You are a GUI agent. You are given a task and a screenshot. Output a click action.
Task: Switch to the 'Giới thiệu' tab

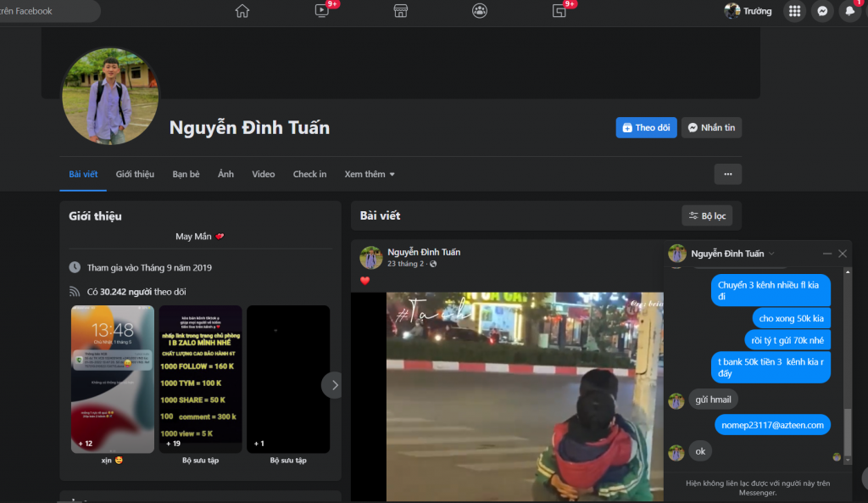pos(135,174)
